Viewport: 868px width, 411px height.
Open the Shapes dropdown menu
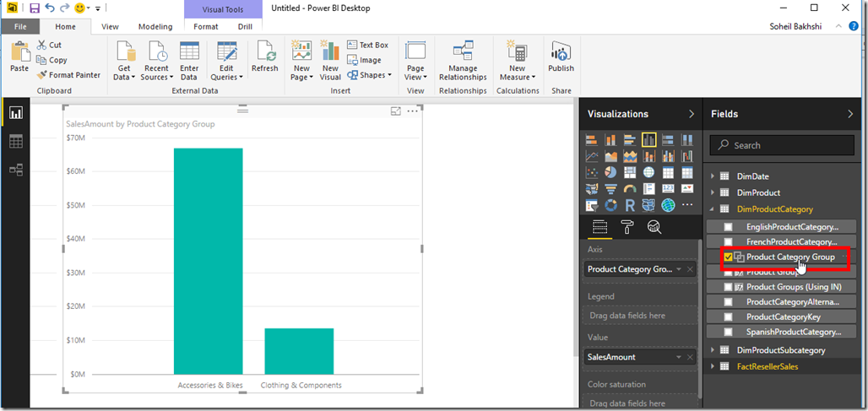point(369,75)
